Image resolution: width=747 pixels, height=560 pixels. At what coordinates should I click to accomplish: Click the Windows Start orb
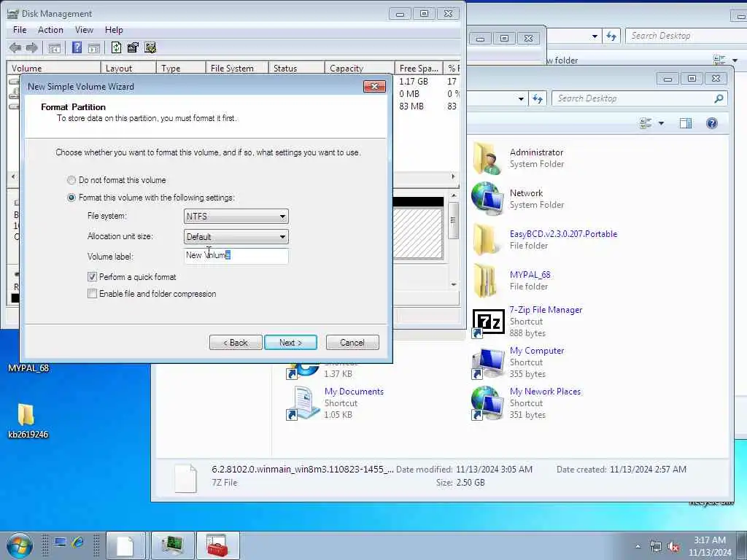pos(20,545)
